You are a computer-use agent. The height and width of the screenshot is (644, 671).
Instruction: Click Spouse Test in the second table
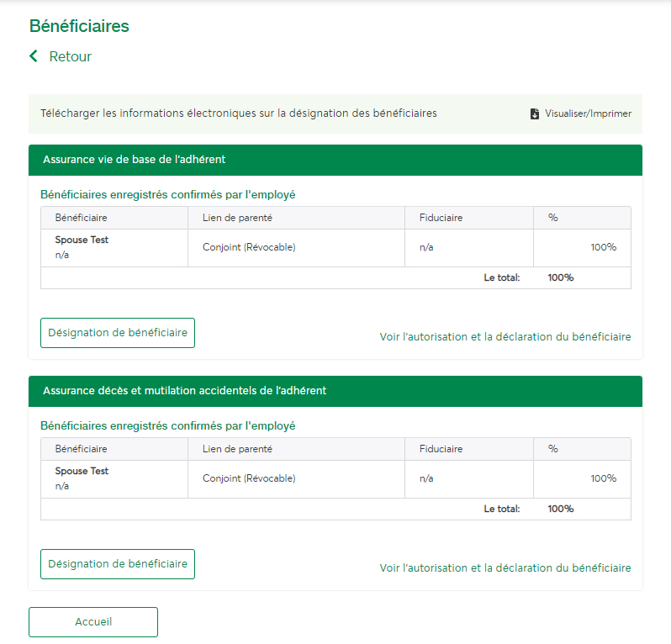[82, 471]
